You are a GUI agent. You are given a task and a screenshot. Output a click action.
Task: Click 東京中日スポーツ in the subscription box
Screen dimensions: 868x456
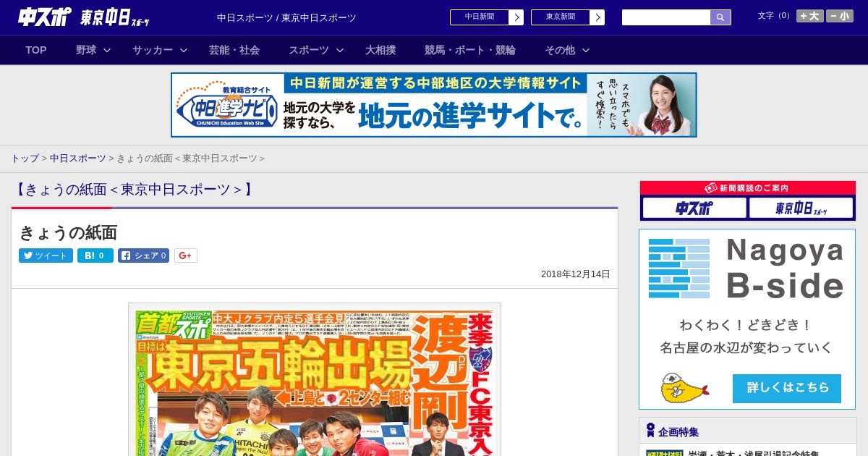point(801,208)
